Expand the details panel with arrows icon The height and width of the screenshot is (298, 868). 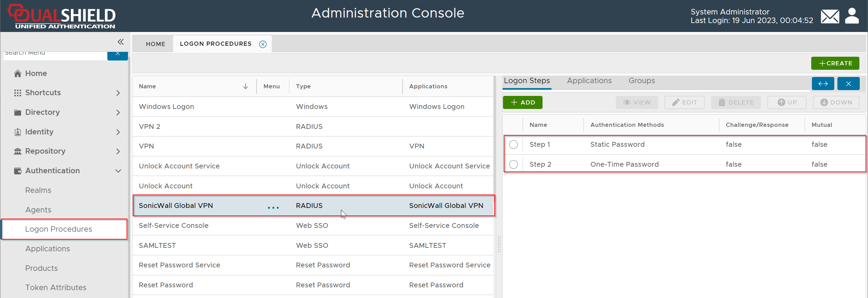pyautogui.click(x=823, y=84)
